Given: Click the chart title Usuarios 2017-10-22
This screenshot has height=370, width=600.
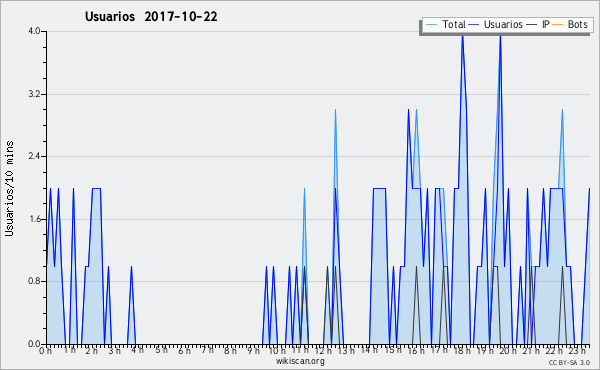Looking at the screenshot, I should click(x=151, y=17).
